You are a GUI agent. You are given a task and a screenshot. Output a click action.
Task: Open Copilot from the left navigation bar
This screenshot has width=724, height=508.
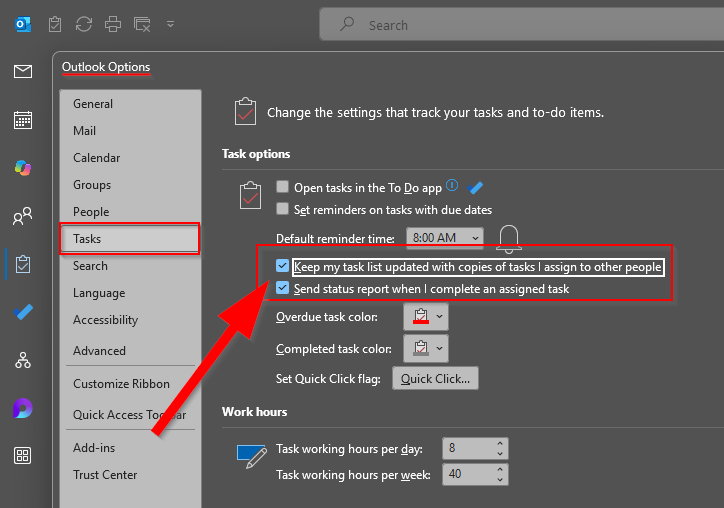coord(23,168)
